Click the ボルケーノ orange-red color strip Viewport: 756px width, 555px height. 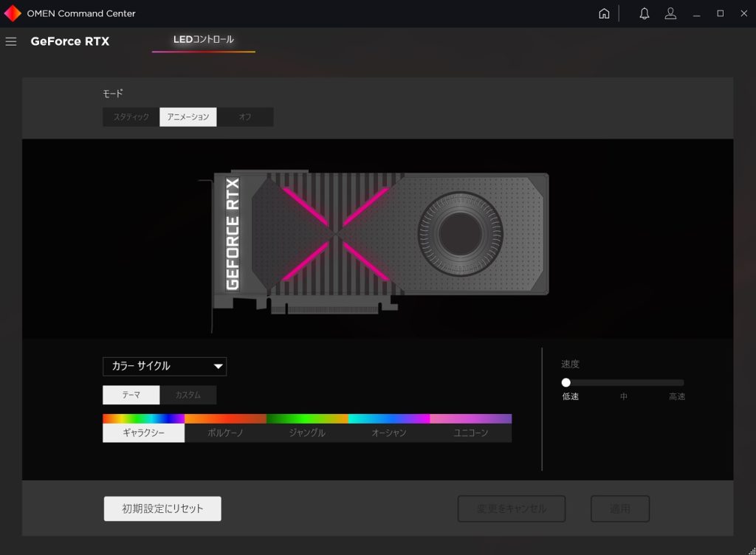[225, 418]
